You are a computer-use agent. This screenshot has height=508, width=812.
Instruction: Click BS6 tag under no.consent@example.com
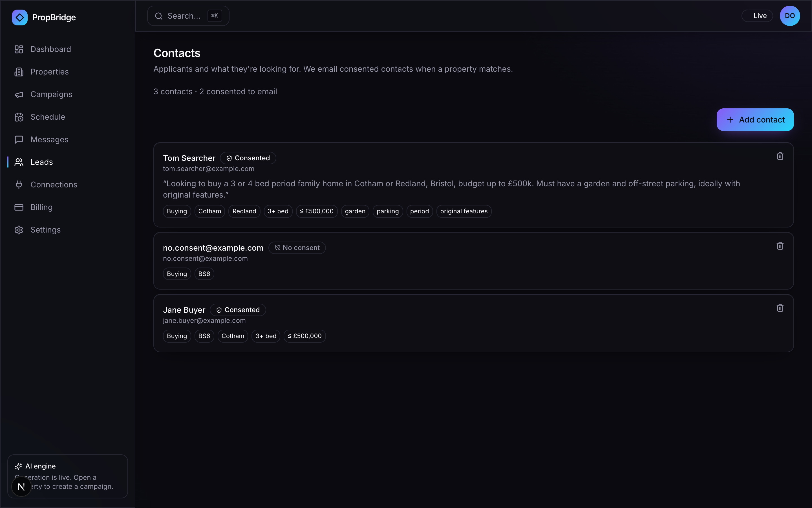coord(204,274)
